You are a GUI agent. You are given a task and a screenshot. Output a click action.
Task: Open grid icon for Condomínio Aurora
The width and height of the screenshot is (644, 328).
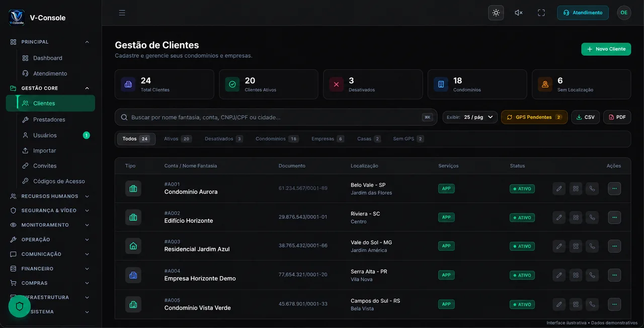coord(576,189)
